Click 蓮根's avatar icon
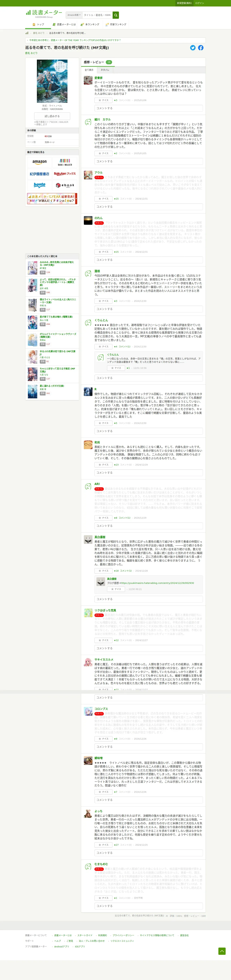The image size is (231, 980). (88, 274)
